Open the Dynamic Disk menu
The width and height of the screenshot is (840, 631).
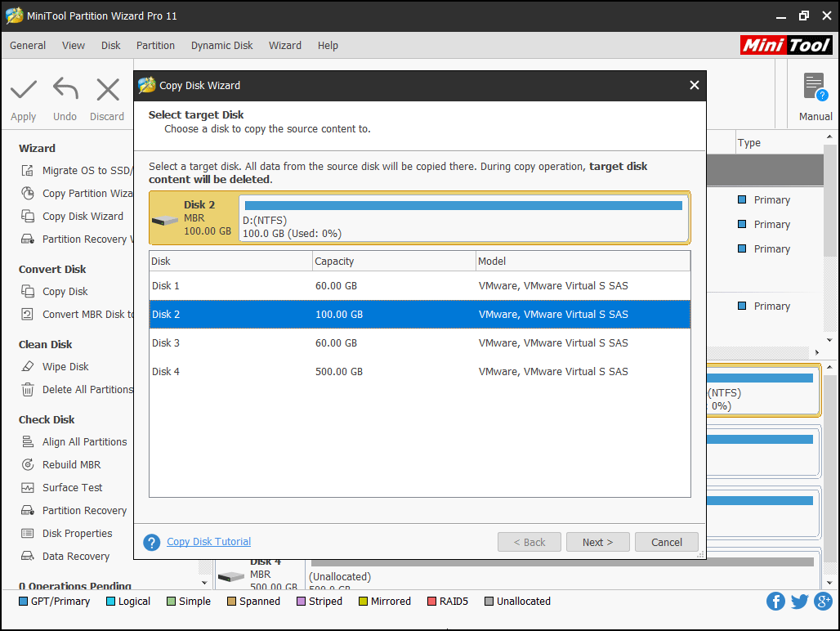221,46
